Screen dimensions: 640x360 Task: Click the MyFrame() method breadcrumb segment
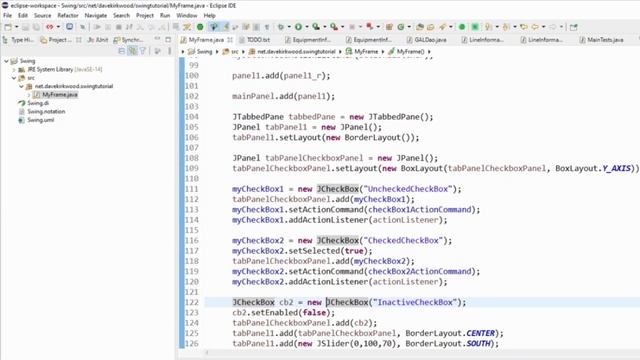tap(406, 51)
